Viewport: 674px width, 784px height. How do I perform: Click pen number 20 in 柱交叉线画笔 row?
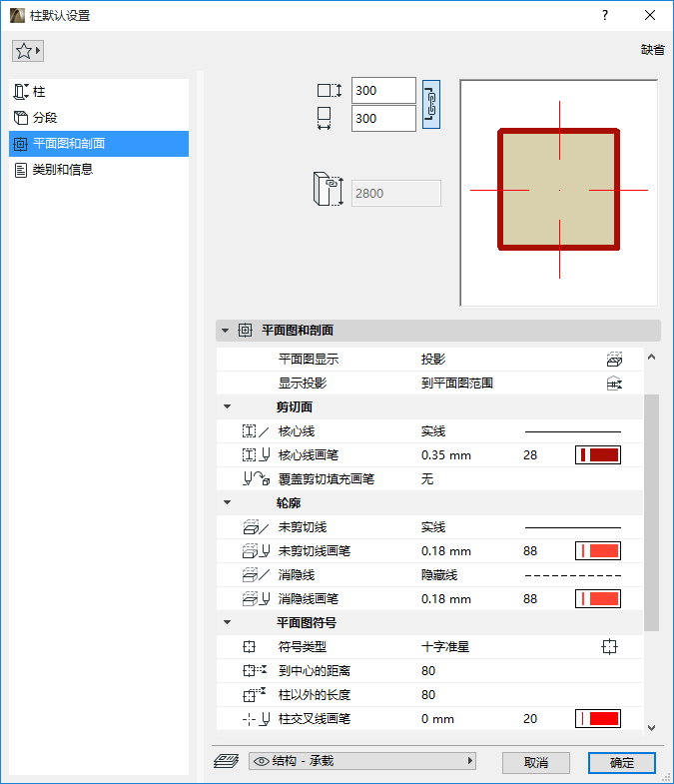(530, 719)
